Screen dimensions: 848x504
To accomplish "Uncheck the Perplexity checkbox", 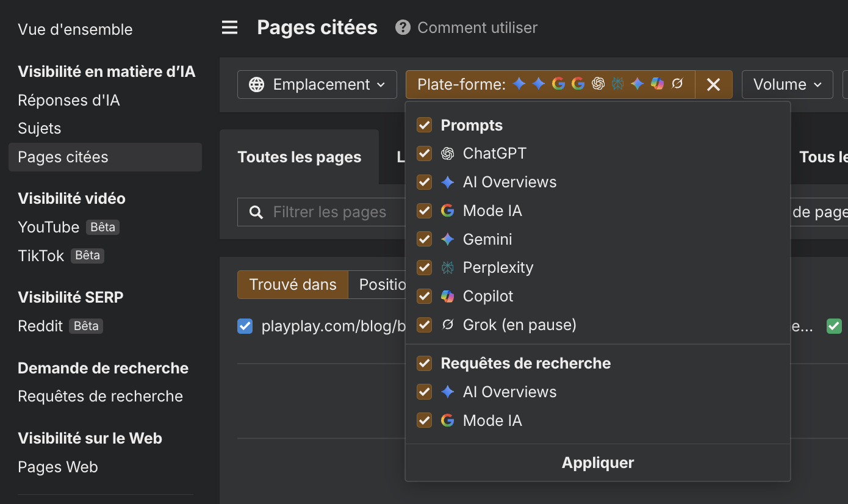I will [424, 268].
